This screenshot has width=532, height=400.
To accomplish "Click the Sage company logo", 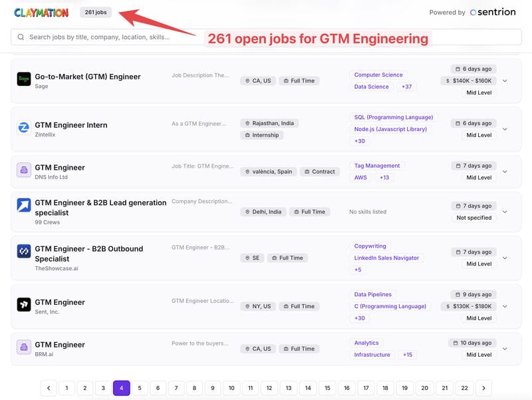I will [x=24, y=79].
